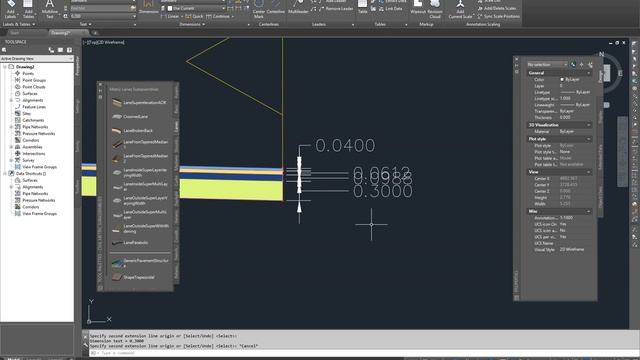Viewport: 640px width, 360px height.
Task: Select Feature Lines in Toolspace tree
Action: point(34,107)
